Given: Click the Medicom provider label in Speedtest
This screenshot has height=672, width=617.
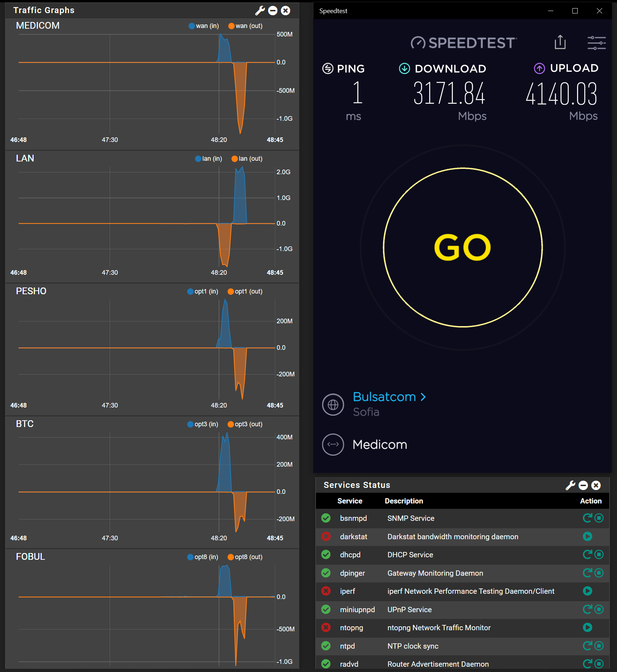Looking at the screenshot, I should tap(380, 445).
